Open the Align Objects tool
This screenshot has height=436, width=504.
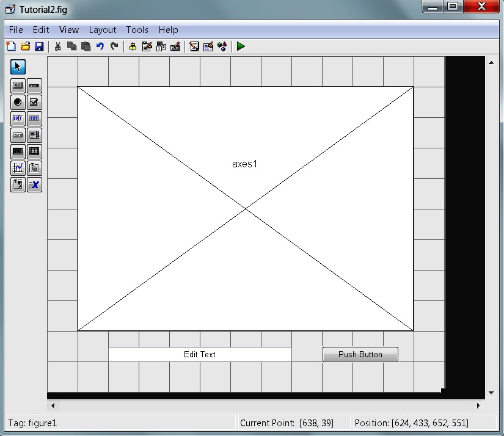(133, 46)
